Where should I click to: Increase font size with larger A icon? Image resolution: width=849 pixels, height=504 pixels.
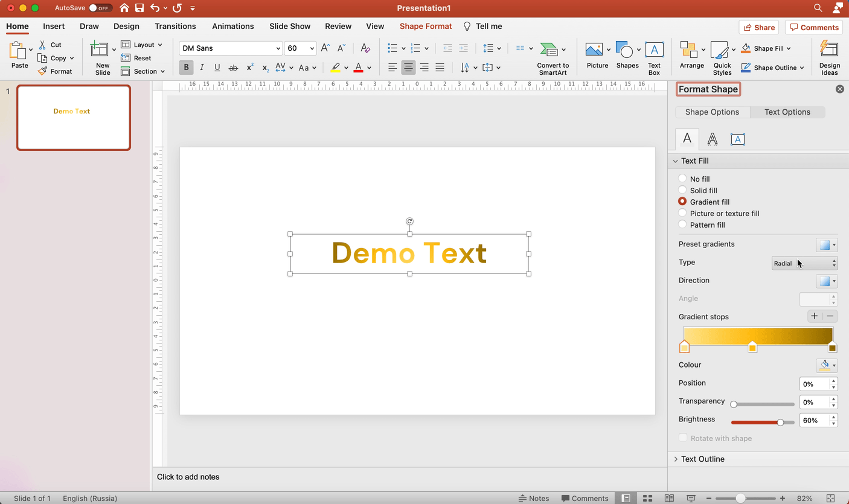[325, 48]
